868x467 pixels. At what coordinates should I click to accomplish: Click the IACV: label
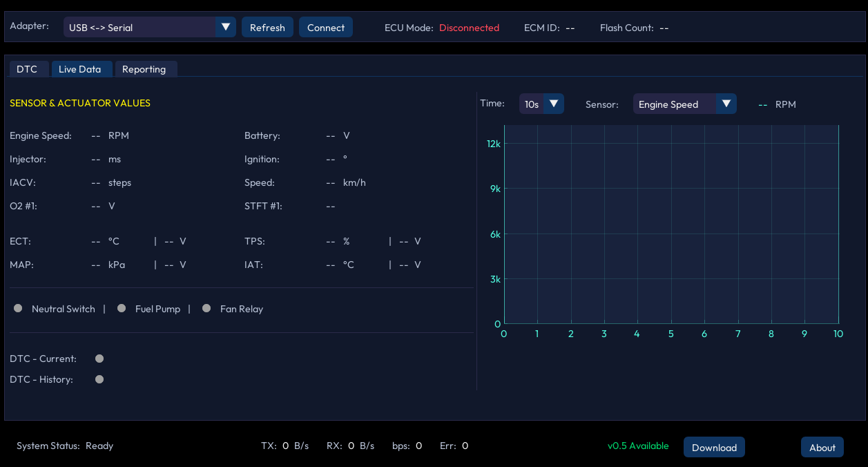[23, 182]
